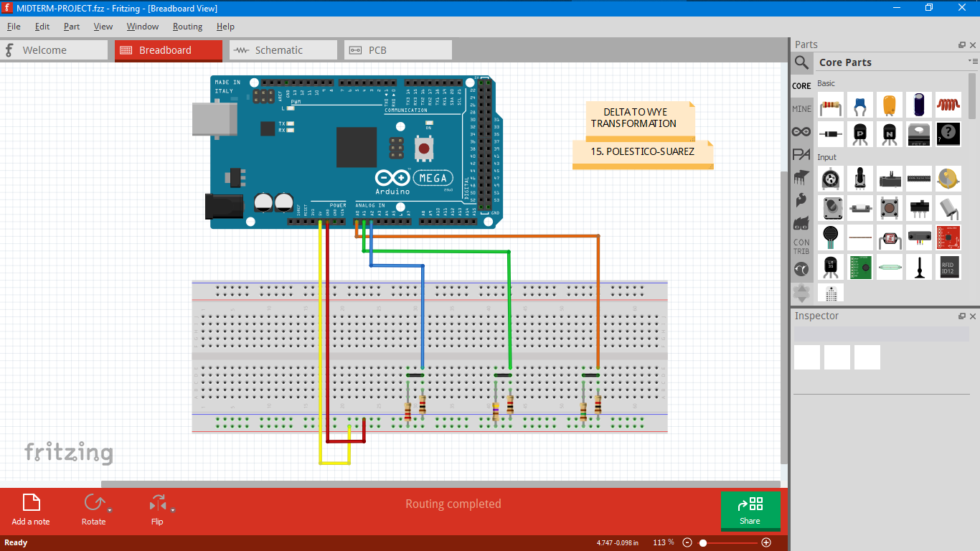Click the Arduino board reset button
Viewport: 980px width, 551px height.
[x=424, y=149]
